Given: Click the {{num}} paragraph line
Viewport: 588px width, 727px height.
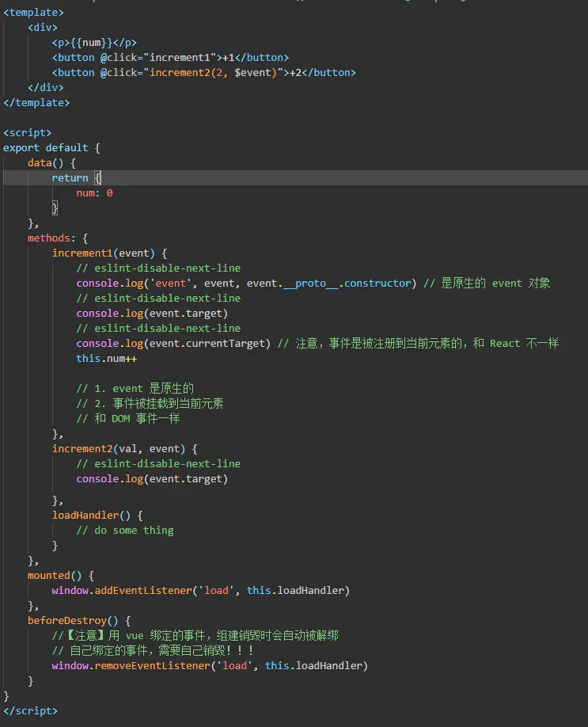Looking at the screenshot, I should pyautogui.click(x=94, y=43).
